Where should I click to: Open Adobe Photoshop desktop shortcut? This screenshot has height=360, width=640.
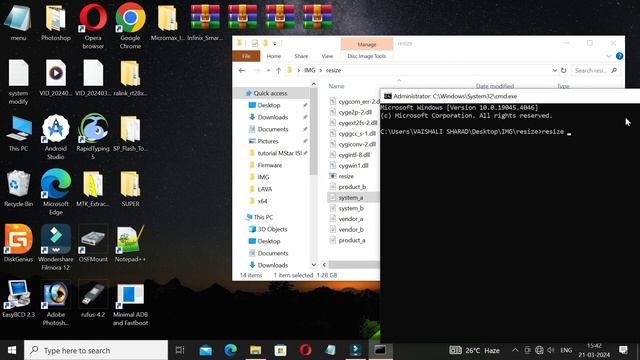click(x=56, y=303)
